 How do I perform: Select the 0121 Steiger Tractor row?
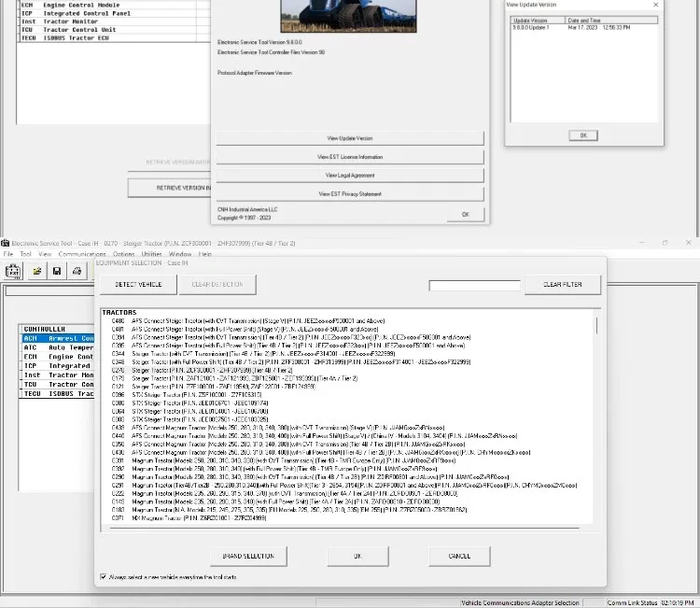[214, 387]
